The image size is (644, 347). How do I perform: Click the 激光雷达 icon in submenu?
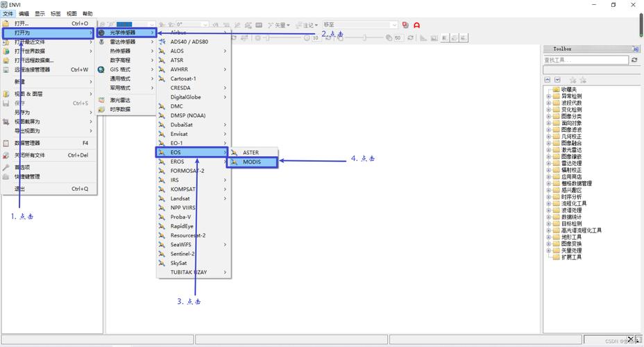101,100
